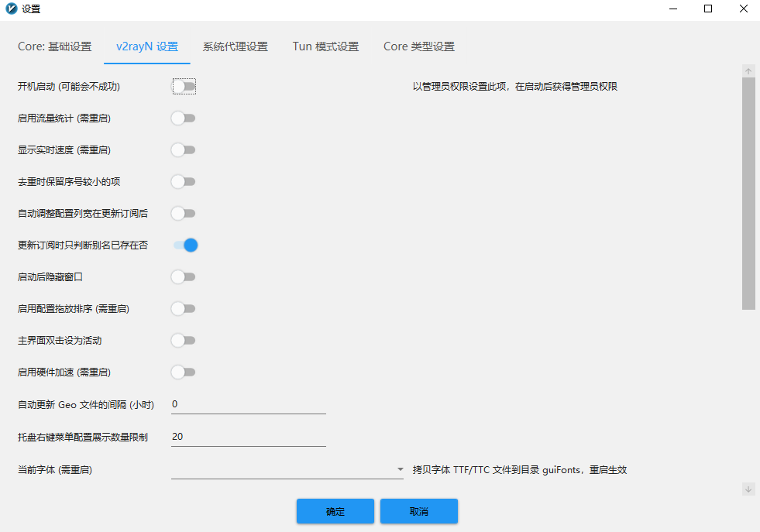Click the 自动更新 Geo 文件的间隔 input field
Viewport: 760px width, 532px height.
[x=248, y=404]
